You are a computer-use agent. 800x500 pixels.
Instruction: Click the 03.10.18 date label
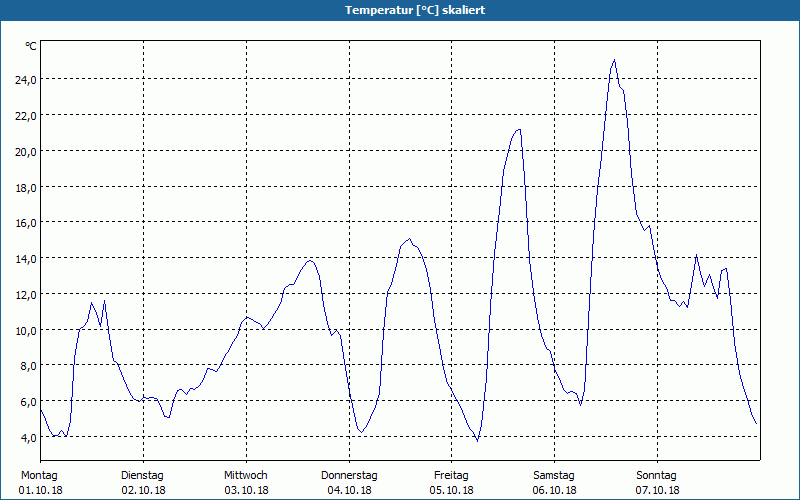pos(246,490)
